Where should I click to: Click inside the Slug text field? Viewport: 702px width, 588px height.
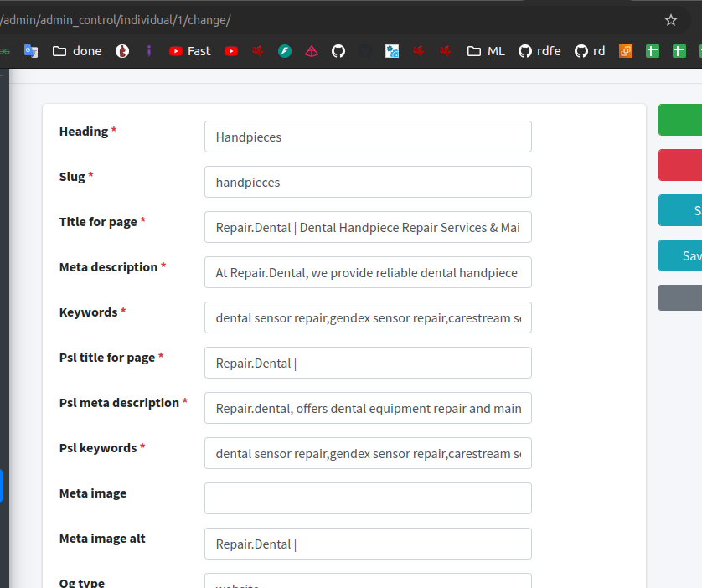click(368, 182)
